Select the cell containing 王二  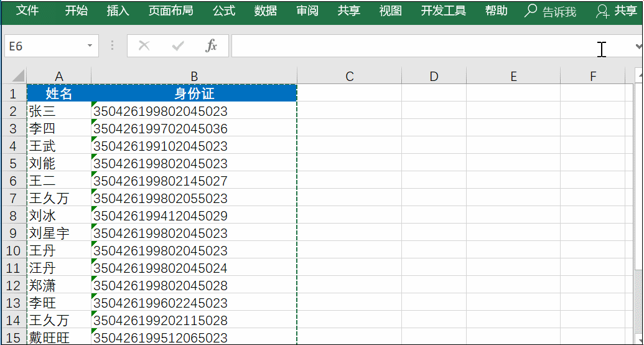[58, 181]
